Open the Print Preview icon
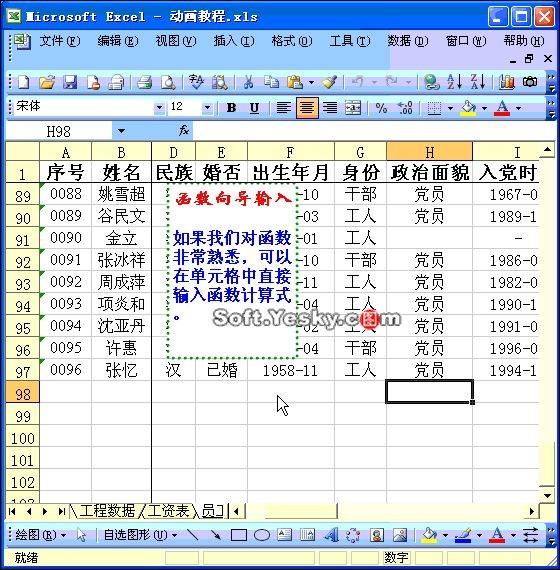560x570 pixels. 168,82
